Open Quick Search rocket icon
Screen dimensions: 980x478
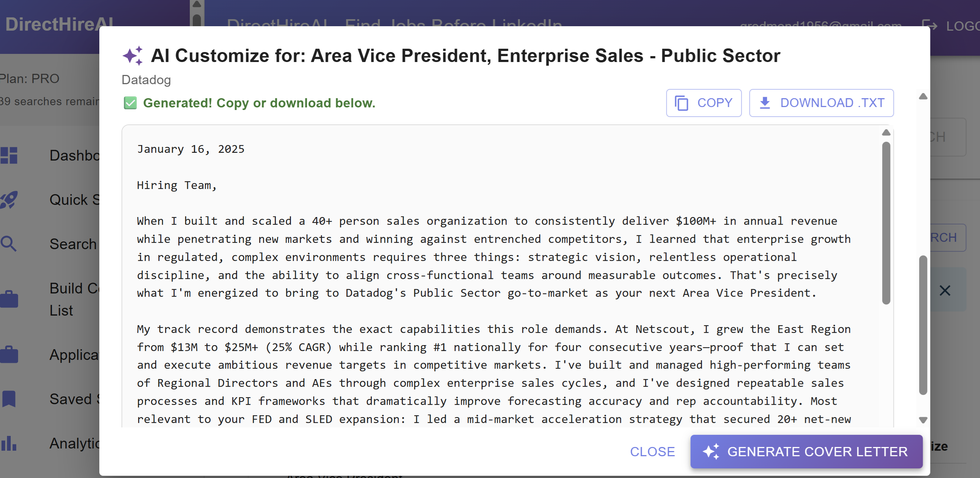click(9, 200)
